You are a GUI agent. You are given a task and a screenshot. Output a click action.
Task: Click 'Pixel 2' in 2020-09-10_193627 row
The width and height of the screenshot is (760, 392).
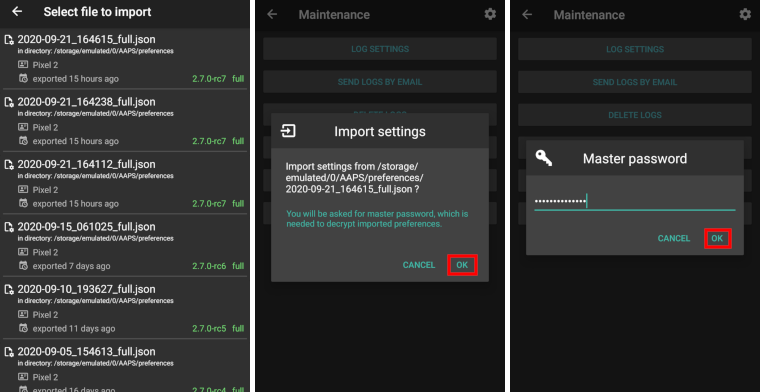tap(45, 315)
